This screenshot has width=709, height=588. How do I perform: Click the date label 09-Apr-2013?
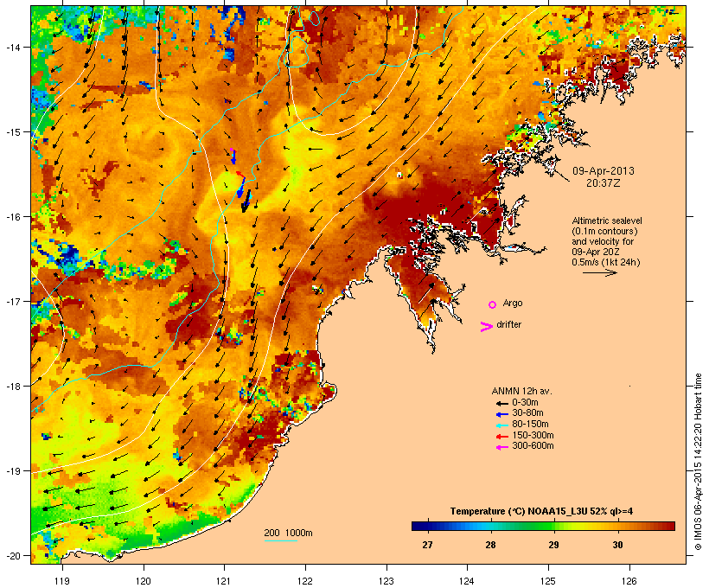pos(604,171)
